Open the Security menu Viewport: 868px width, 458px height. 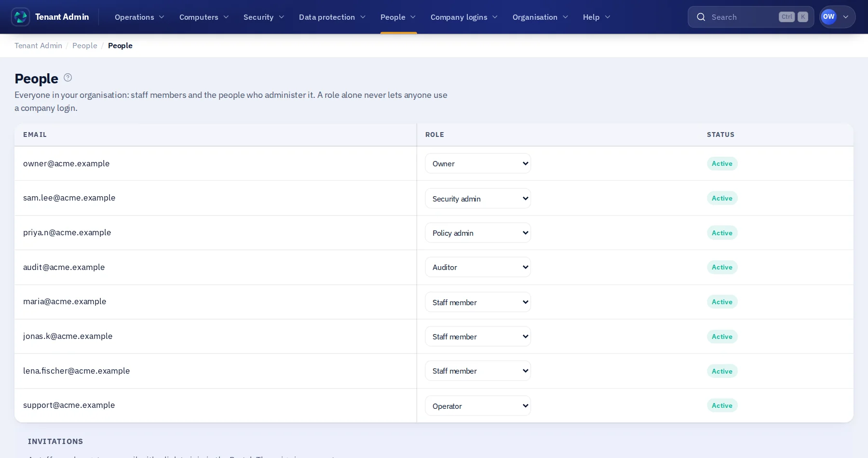pos(264,17)
